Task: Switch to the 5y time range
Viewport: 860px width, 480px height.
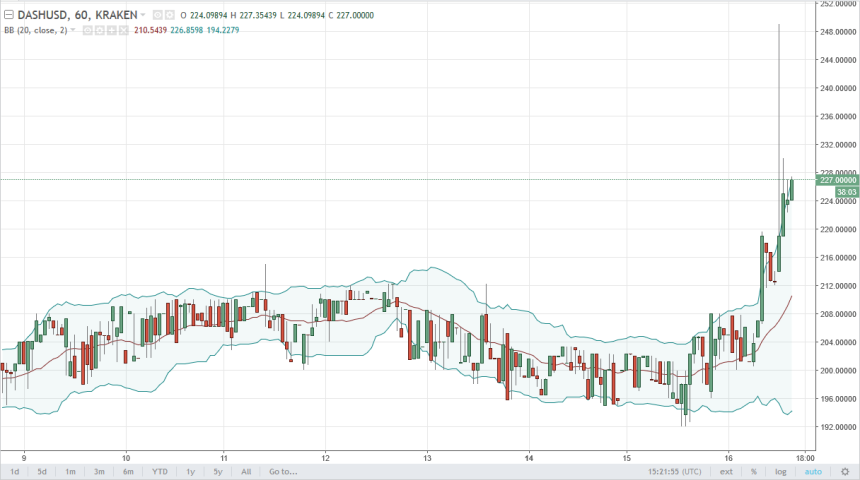Action: click(x=217, y=471)
